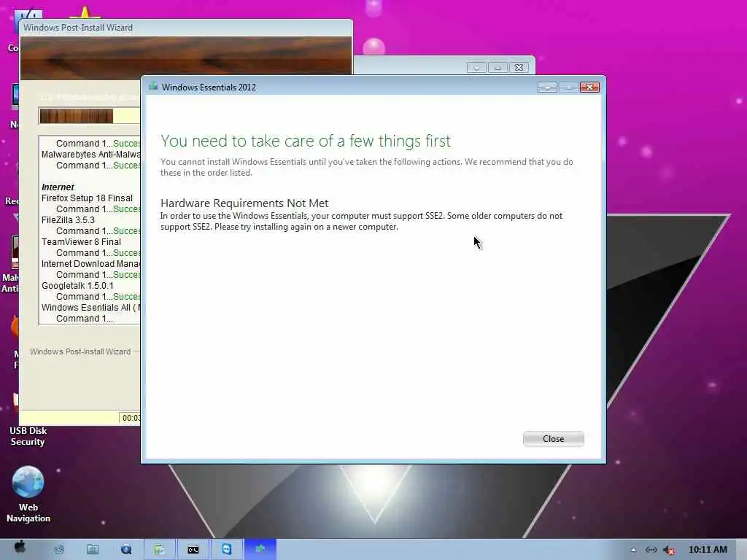This screenshot has height=560, width=747.
Task: Click the QuickTime-style Q taskbar icon
Action: pyautogui.click(x=126, y=550)
